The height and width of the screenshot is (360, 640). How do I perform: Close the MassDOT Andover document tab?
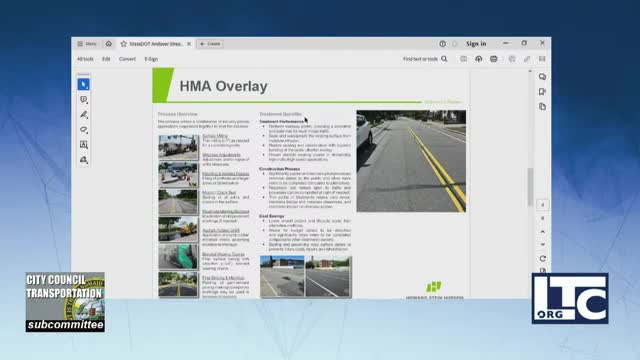click(x=189, y=44)
